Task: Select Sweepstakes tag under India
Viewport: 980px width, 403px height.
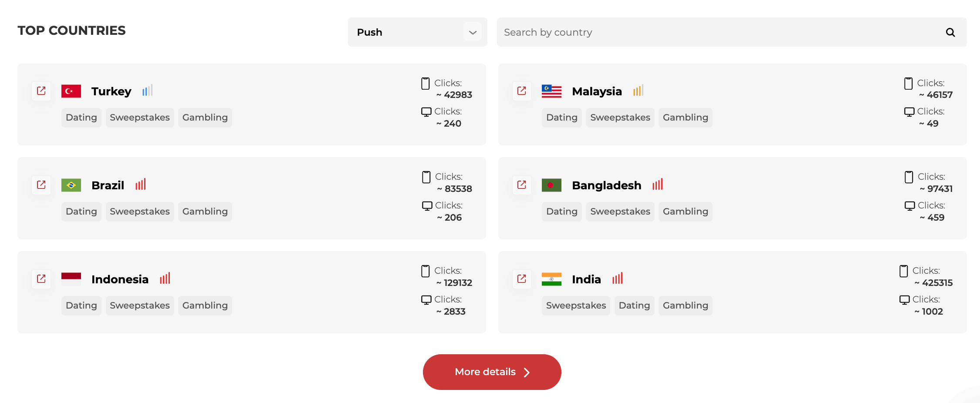Action: 576,306
